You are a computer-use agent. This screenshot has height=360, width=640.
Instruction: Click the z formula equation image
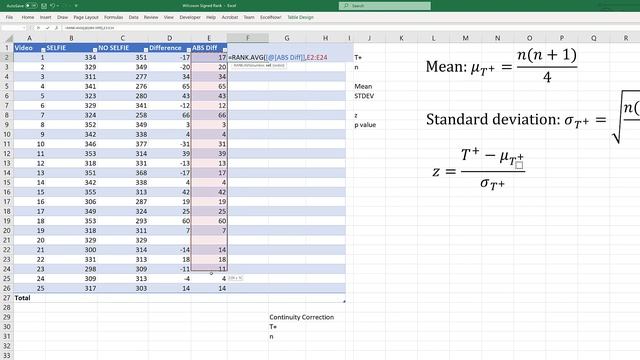(x=478, y=169)
